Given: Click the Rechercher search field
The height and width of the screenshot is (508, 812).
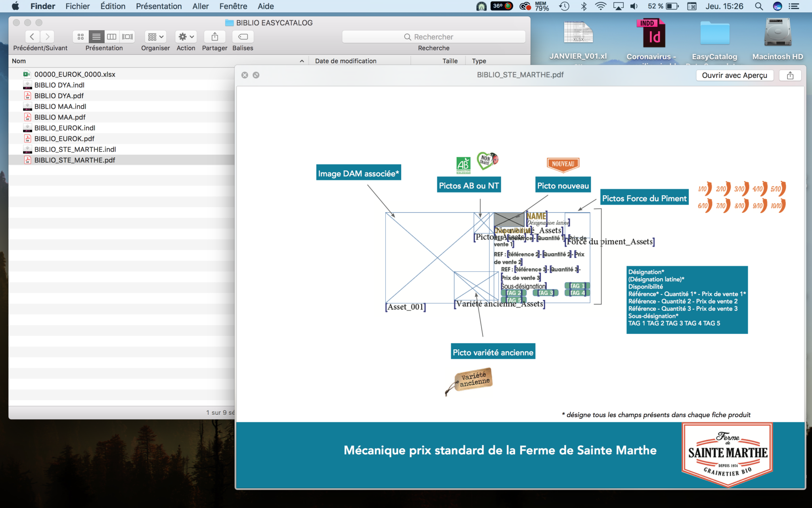Looking at the screenshot, I should (x=434, y=37).
